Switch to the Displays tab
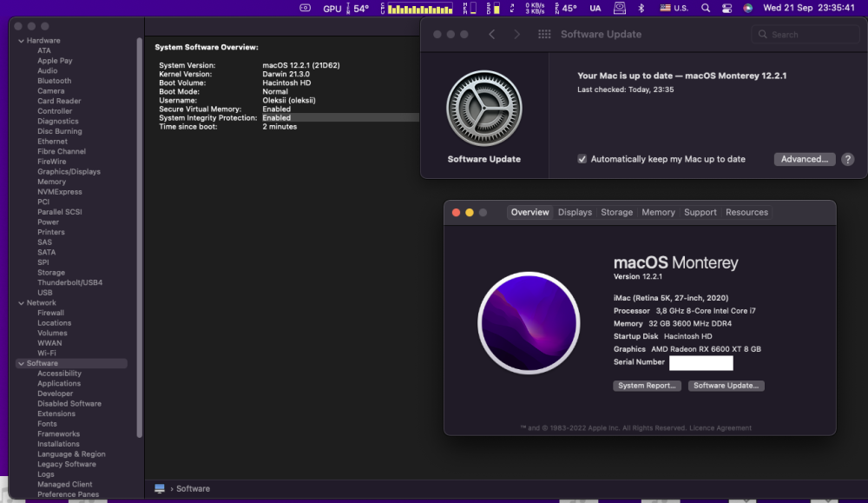The width and height of the screenshot is (868, 503). [x=575, y=212]
